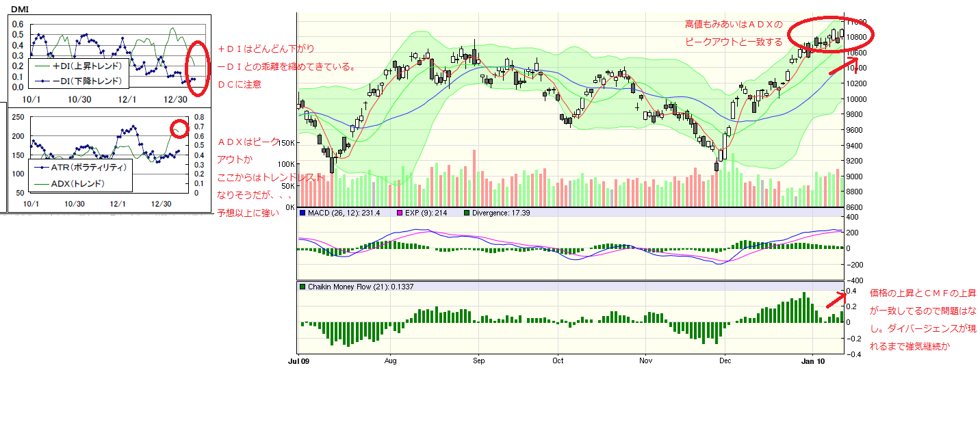This screenshot has height=446, width=980.
Task: Click the small red circle on ADX peak
Action: click(179, 128)
